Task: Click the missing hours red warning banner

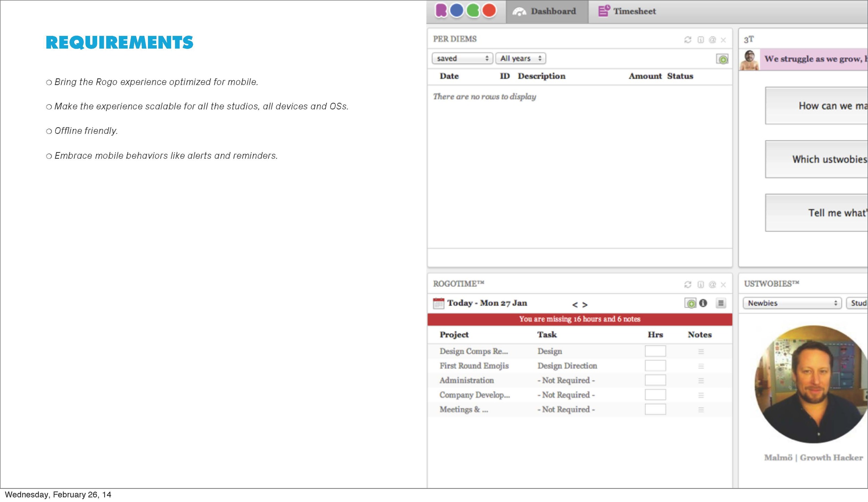Action: pos(580,319)
